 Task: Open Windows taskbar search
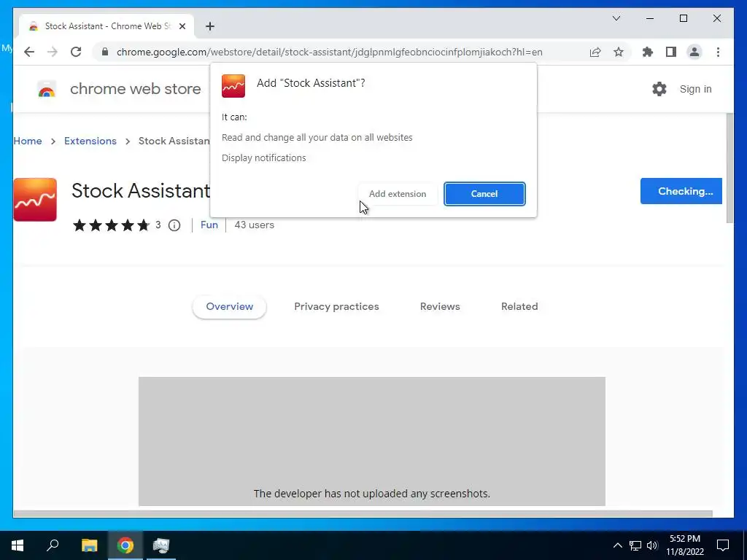coord(53,545)
